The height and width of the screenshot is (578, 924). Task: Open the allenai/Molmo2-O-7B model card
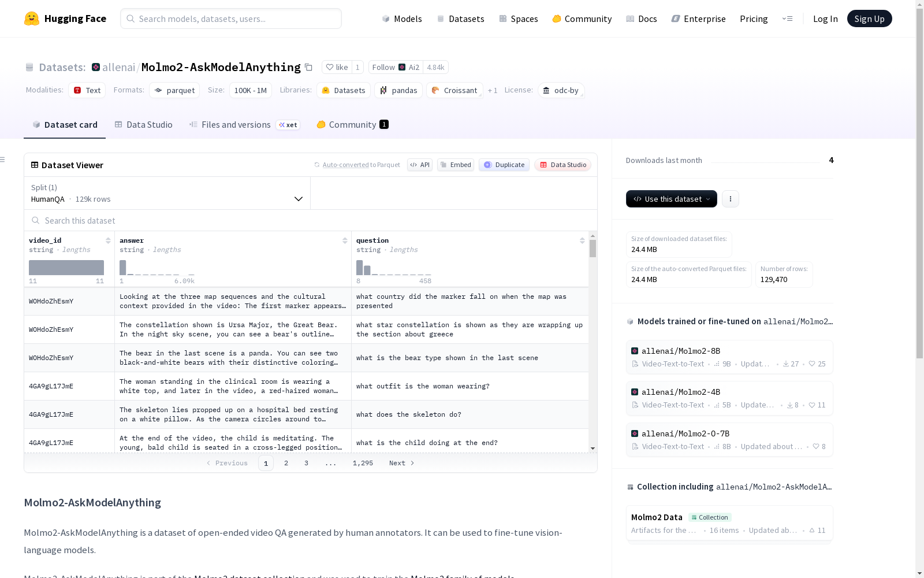click(x=729, y=440)
